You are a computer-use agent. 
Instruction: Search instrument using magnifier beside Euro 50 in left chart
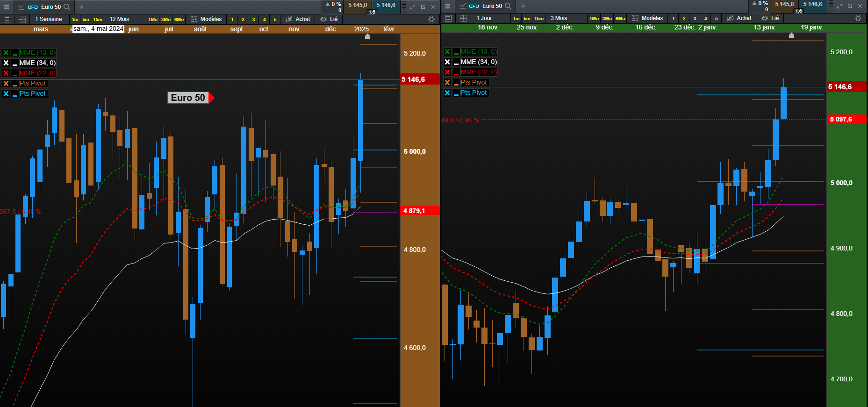67,7
